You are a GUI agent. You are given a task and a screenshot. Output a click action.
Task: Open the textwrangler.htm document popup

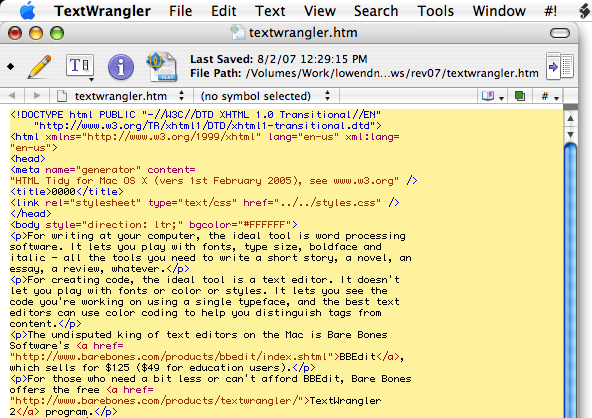click(x=120, y=96)
